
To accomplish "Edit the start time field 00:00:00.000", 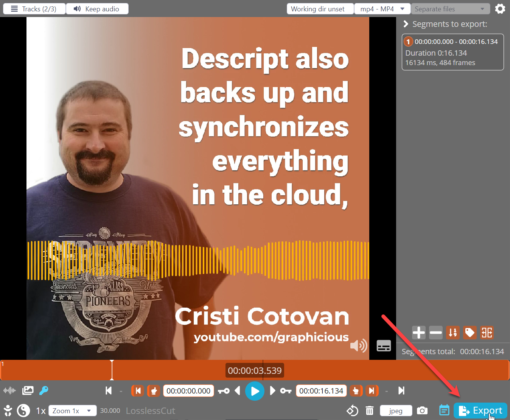I will click(x=188, y=391).
